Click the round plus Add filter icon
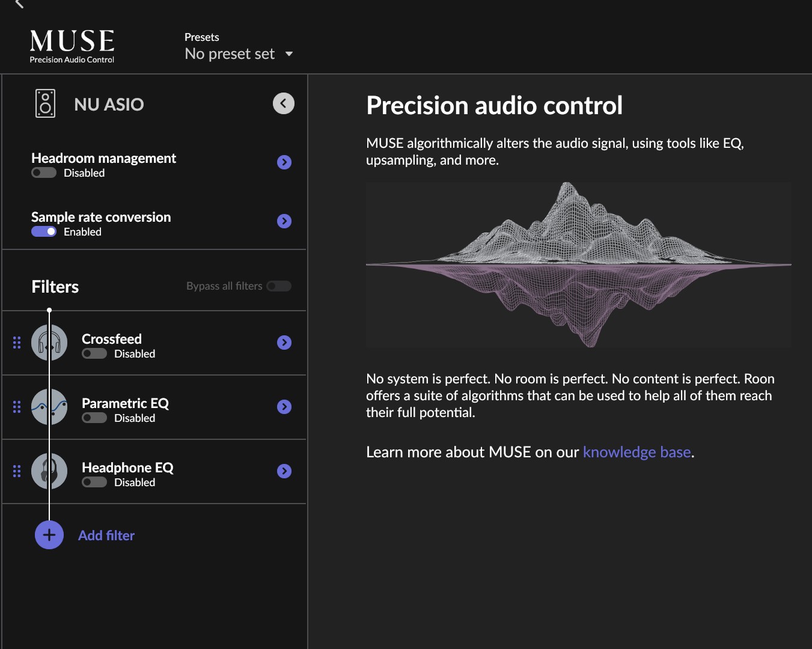Viewport: 812px width, 649px height. [x=49, y=535]
